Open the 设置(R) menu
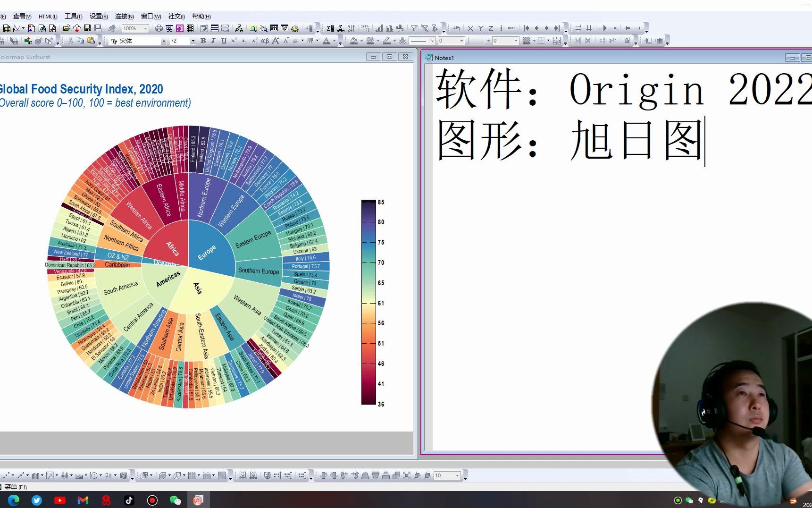812x508 pixels. coord(99,17)
